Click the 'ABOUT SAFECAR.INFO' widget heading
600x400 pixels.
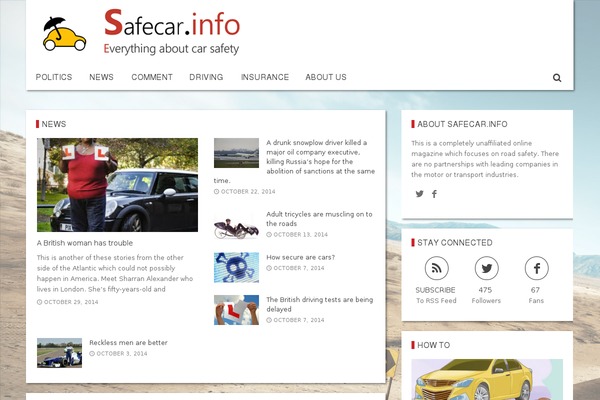click(462, 124)
